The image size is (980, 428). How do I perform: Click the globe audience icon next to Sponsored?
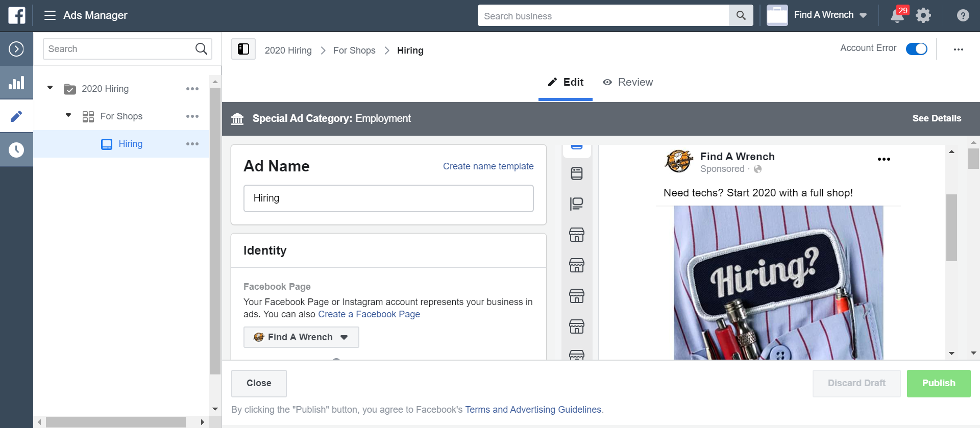click(x=757, y=169)
